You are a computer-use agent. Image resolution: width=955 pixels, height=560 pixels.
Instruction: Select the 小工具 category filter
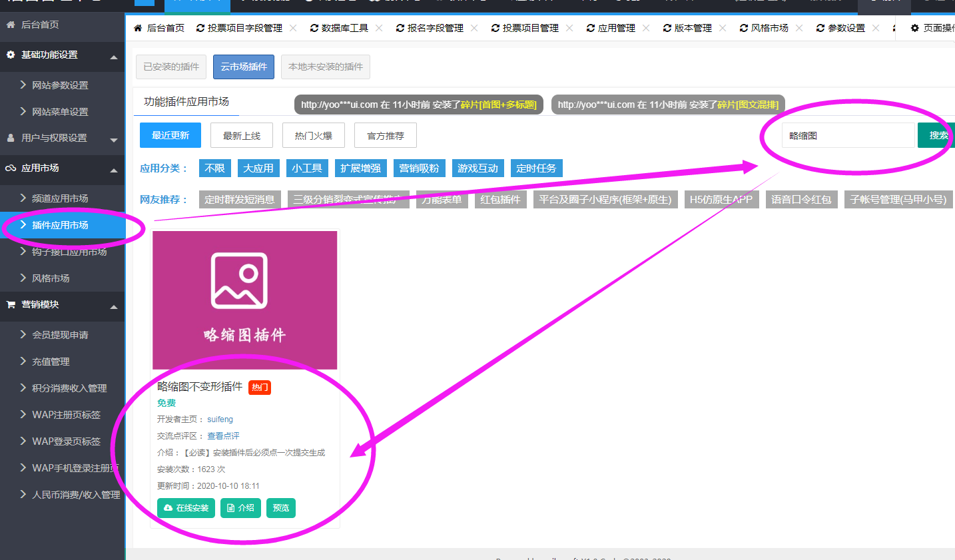pyautogui.click(x=306, y=168)
